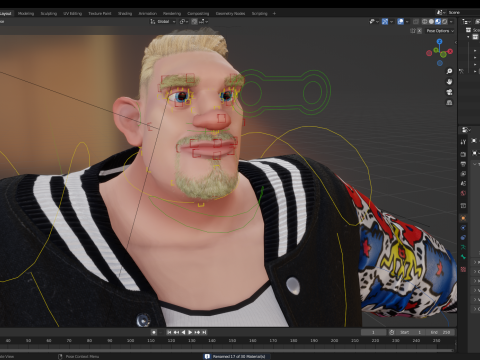Switch to the Compositing workspace
This screenshot has height=360, width=480.
pyautogui.click(x=198, y=13)
